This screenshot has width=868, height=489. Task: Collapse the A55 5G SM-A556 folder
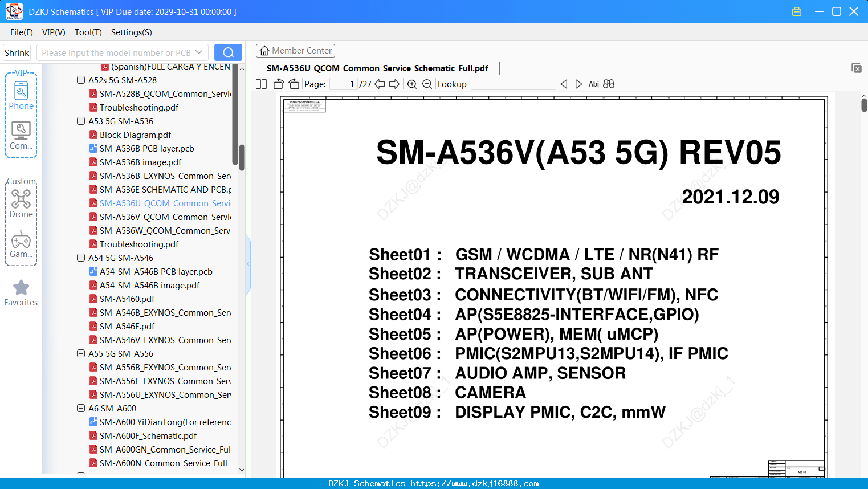pos(81,354)
